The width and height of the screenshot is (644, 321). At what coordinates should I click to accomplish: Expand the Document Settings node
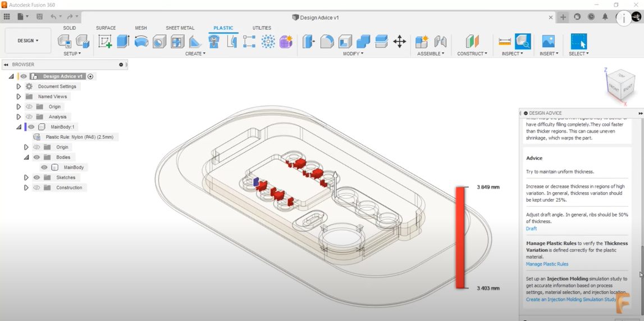click(19, 87)
